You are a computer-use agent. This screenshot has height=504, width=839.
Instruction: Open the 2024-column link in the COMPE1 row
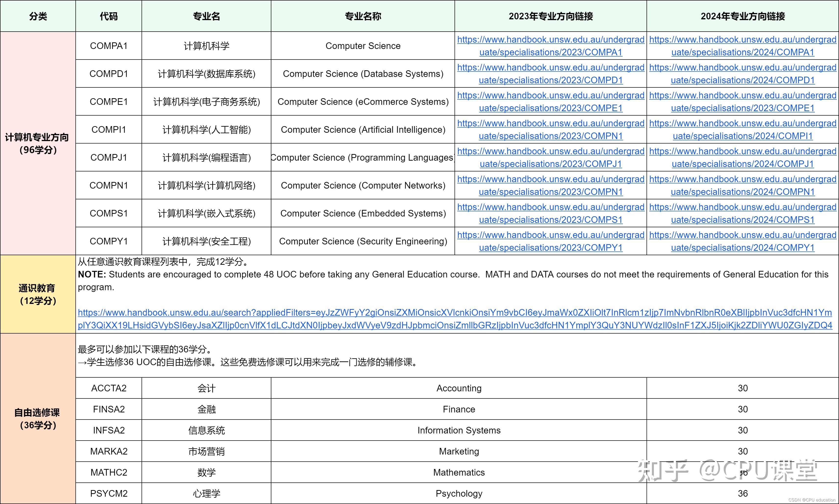tap(743, 102)
